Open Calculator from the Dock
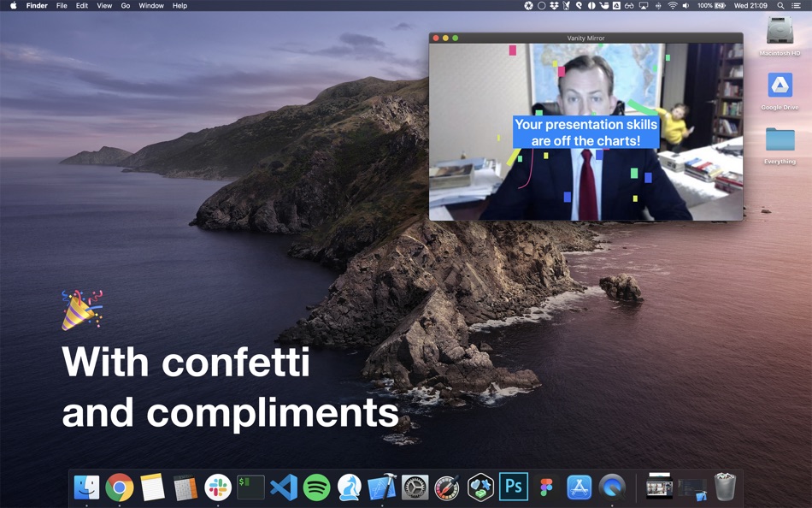Image resolution: width=812 pixels, height=508 pixels. click(x=185, y=487)
